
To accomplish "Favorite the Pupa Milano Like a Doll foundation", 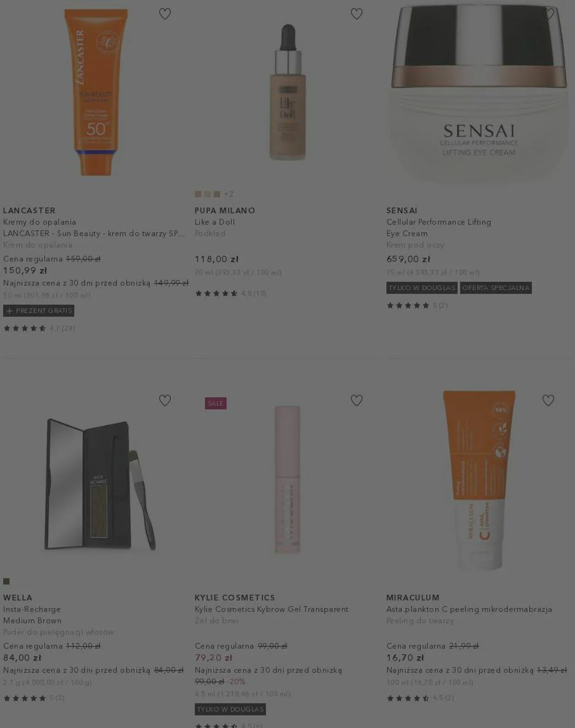I will 356,14.
